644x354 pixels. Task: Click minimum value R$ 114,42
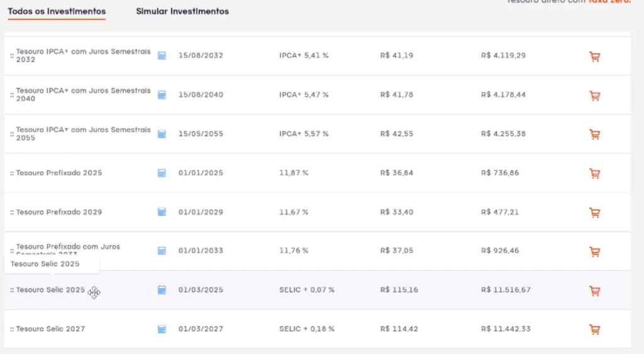(x=399, y=329)
